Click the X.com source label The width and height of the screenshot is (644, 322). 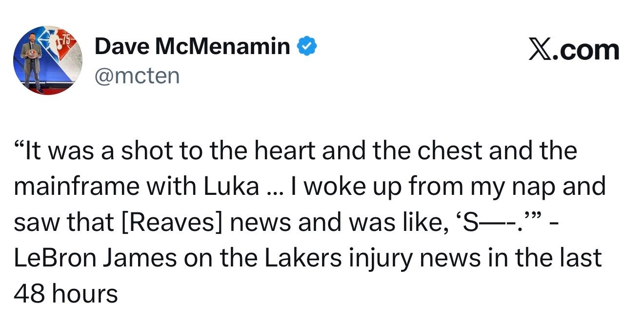tap(574, 50)
